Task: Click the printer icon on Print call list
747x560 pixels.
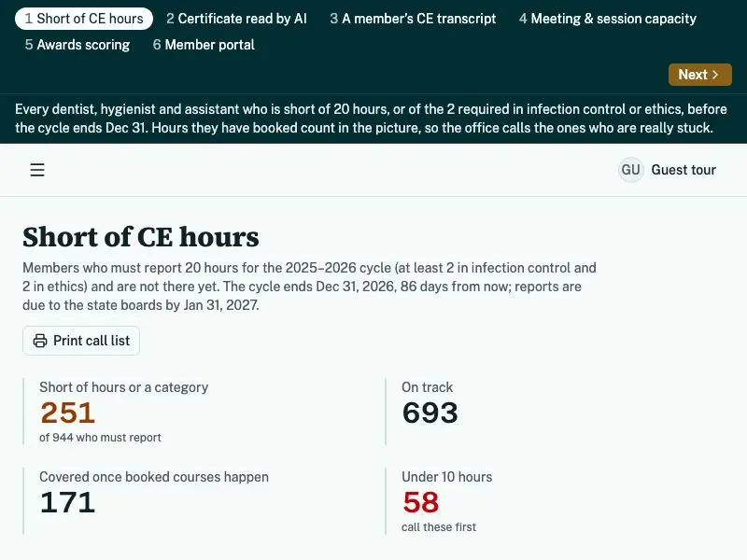Action: point(40,341)
